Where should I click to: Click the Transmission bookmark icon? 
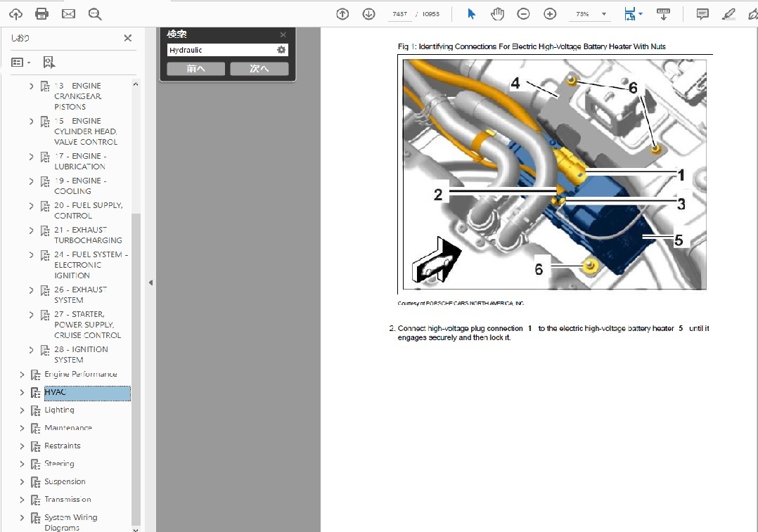point(35,500)
